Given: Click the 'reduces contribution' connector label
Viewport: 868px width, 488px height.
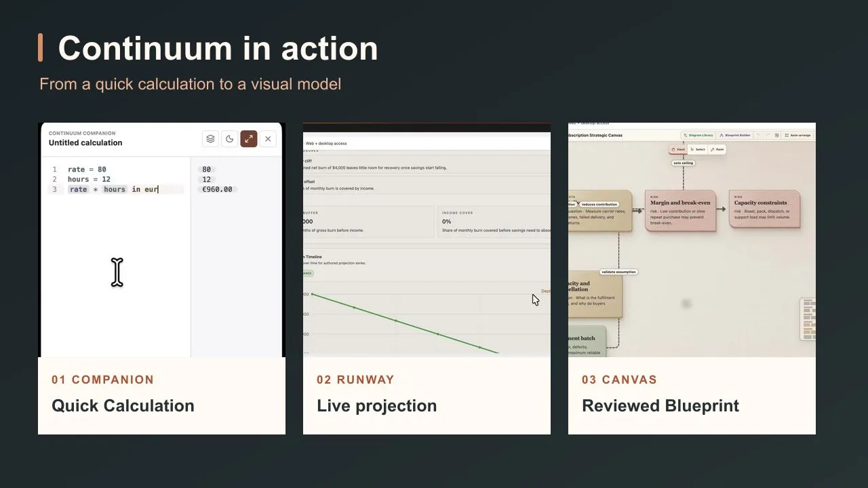Looking at the screenshot, I should point(599,204).
